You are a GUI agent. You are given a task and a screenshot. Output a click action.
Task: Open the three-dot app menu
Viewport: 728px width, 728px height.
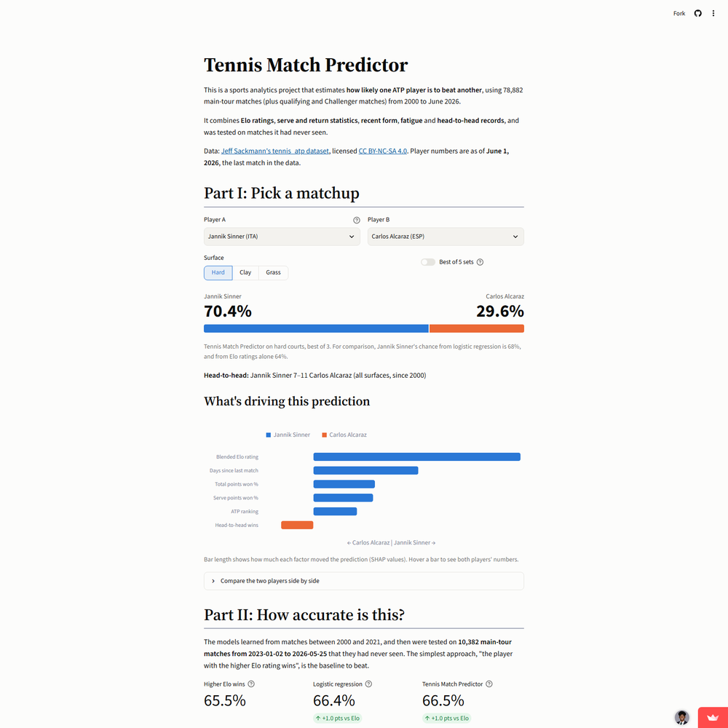point(713,13)
